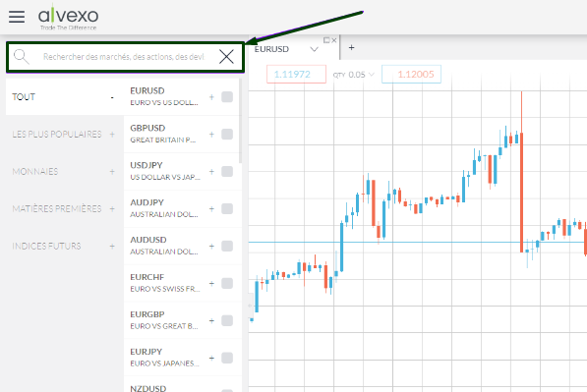The image size is (587, 392).
Task: Add a new chart tab with plus
Action: (351, 47)
